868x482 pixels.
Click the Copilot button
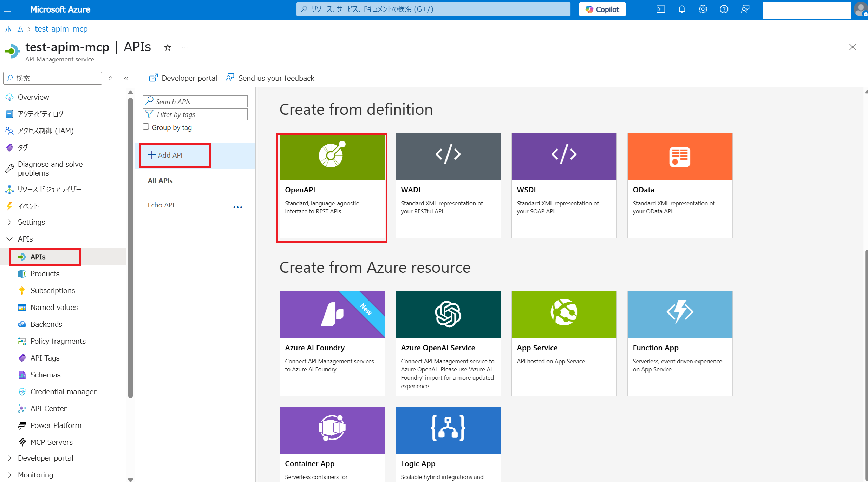click(x=602, y=9)
